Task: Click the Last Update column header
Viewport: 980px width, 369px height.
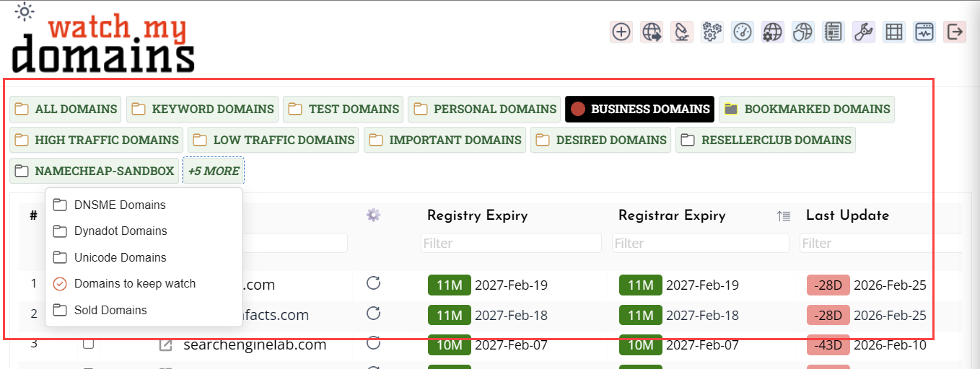Action: coord(847,215)
